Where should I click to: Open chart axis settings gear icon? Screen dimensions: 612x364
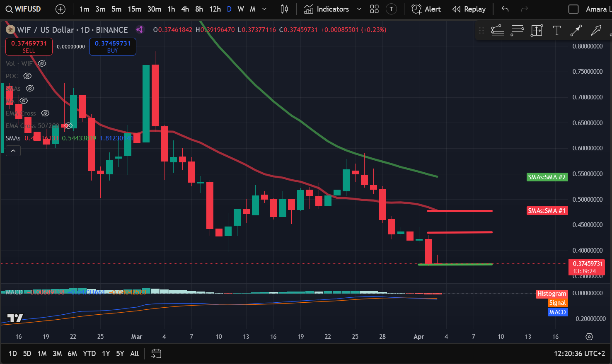click(589, 337)
